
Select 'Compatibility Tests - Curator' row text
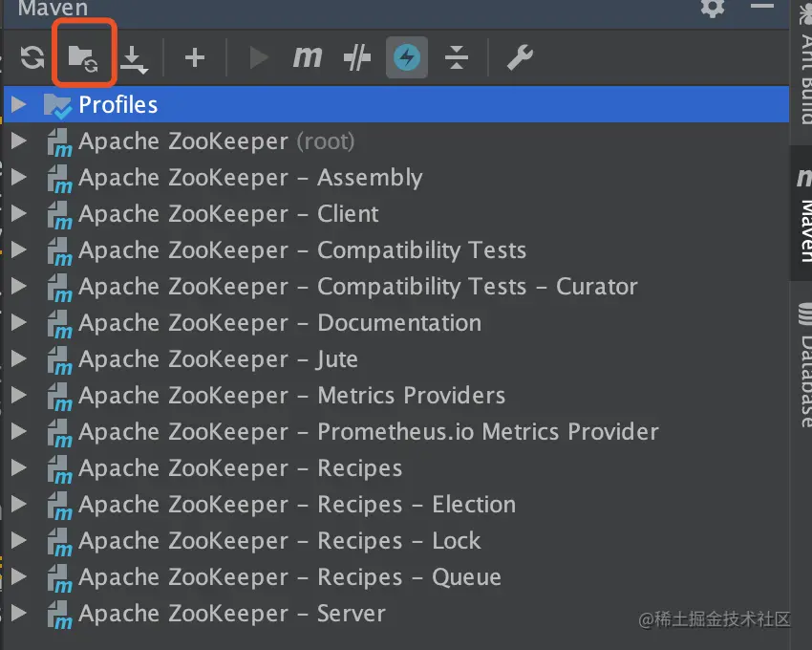358,287
